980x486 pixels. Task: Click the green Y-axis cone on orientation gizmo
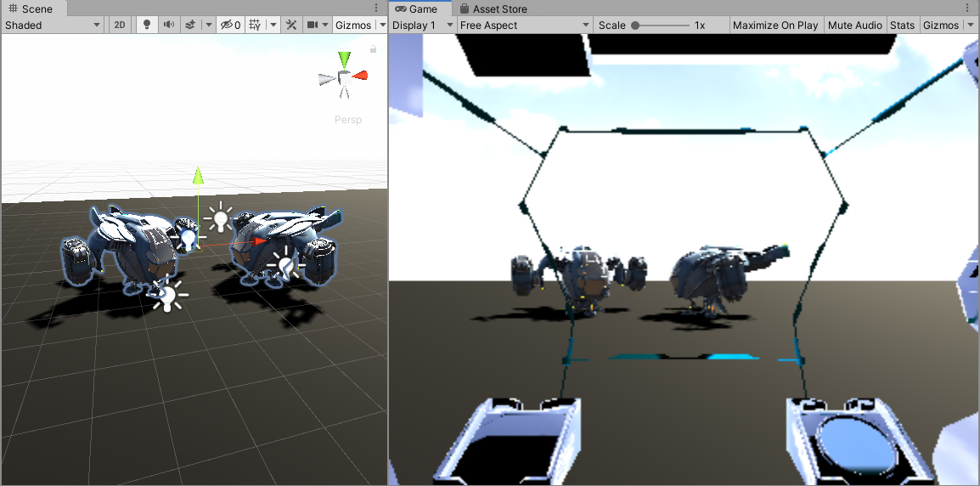point(344,59)
